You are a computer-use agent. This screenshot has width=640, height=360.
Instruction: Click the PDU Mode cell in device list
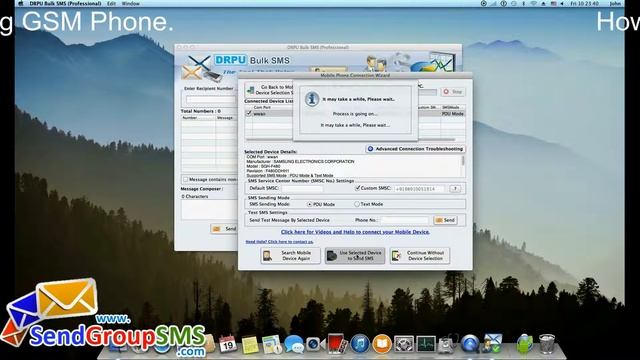click(452, 114)
